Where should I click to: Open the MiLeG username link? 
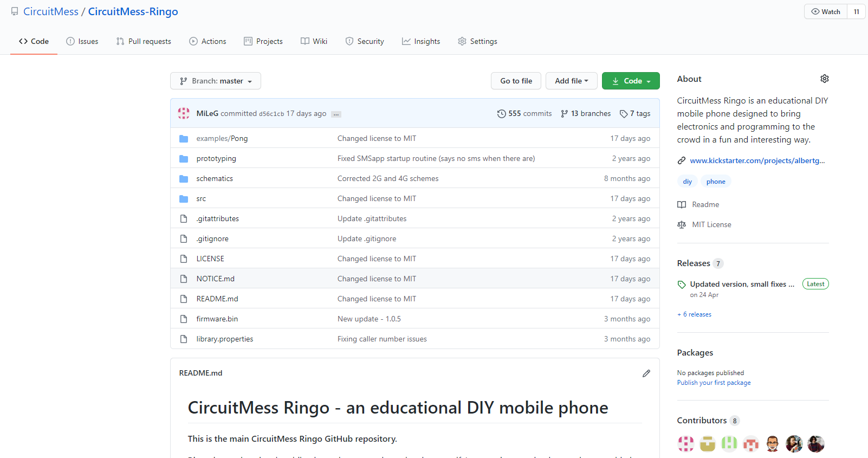[208, 114]
